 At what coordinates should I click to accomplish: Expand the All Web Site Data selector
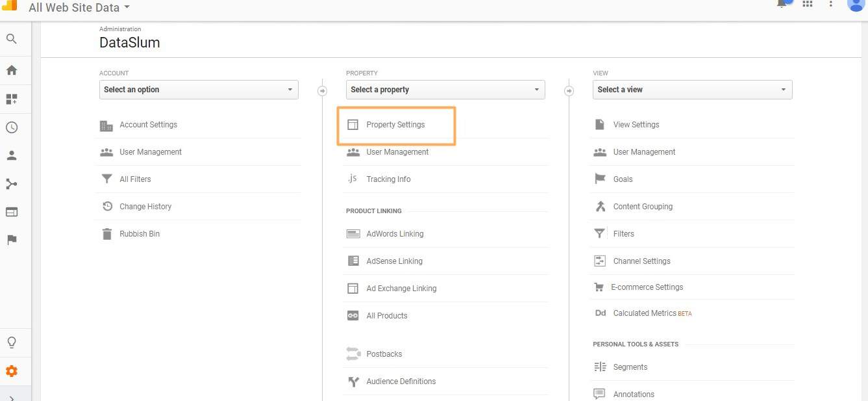click(79, 8)
